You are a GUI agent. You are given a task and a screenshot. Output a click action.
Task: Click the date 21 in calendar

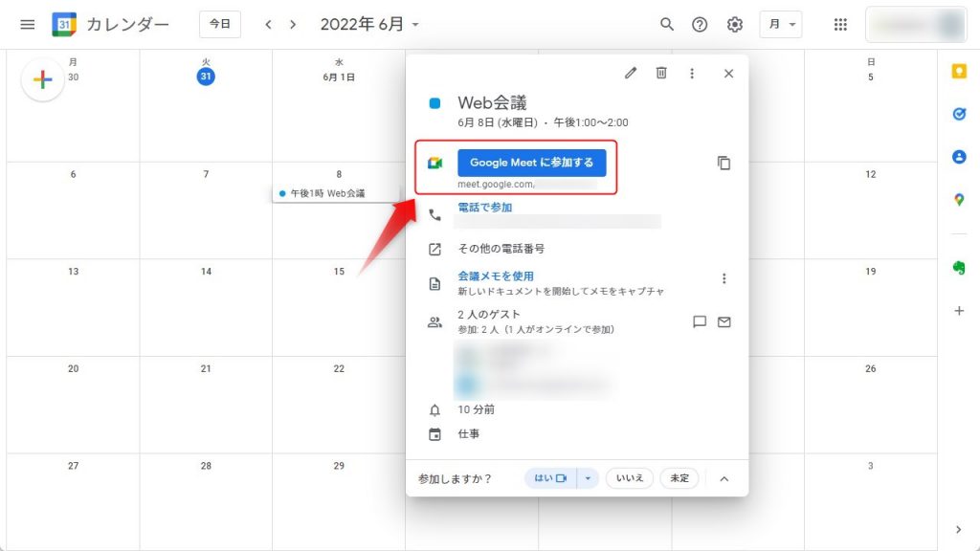pos(207,368)
